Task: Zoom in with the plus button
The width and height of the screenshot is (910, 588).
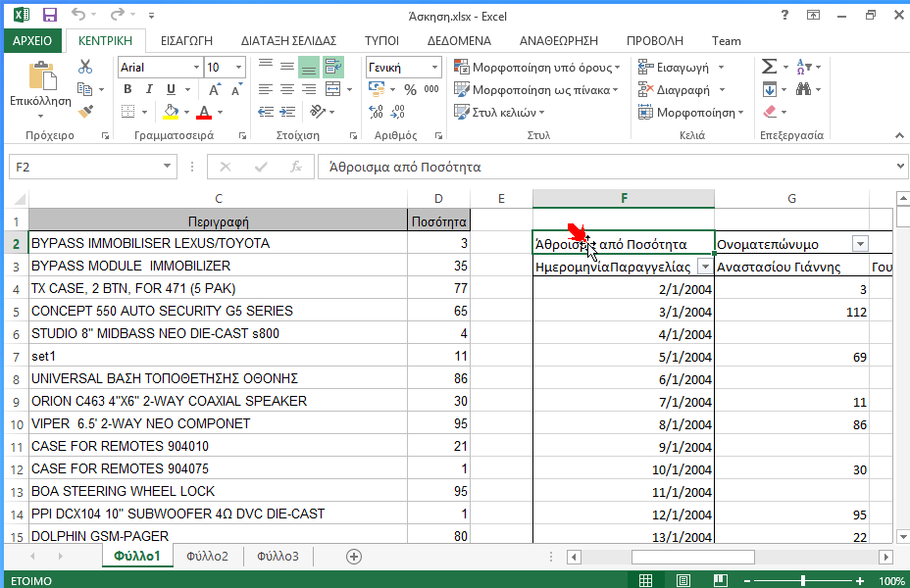Action: pyautogui.click(x=860, y=580)
